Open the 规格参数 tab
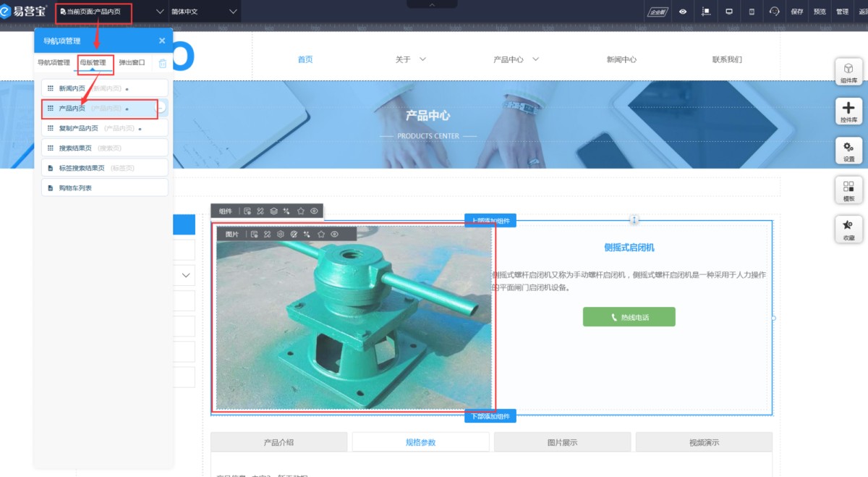This screenshot has width=868, height=477. 421,442
